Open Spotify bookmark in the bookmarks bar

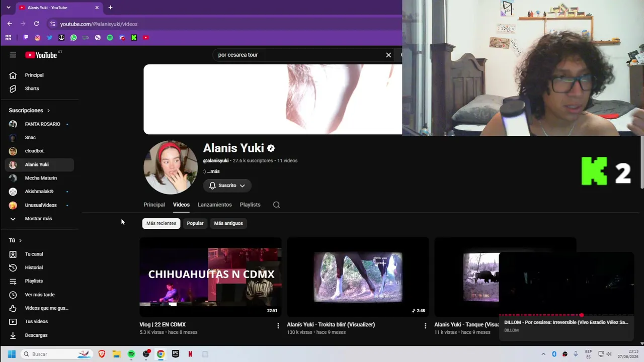coord(110,38)
